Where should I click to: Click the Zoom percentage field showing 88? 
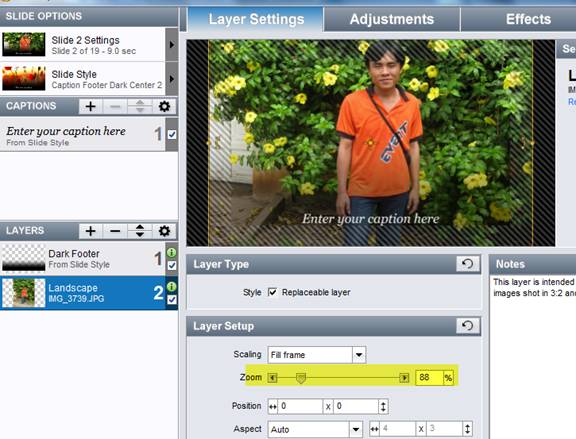(x=429, y=378)
